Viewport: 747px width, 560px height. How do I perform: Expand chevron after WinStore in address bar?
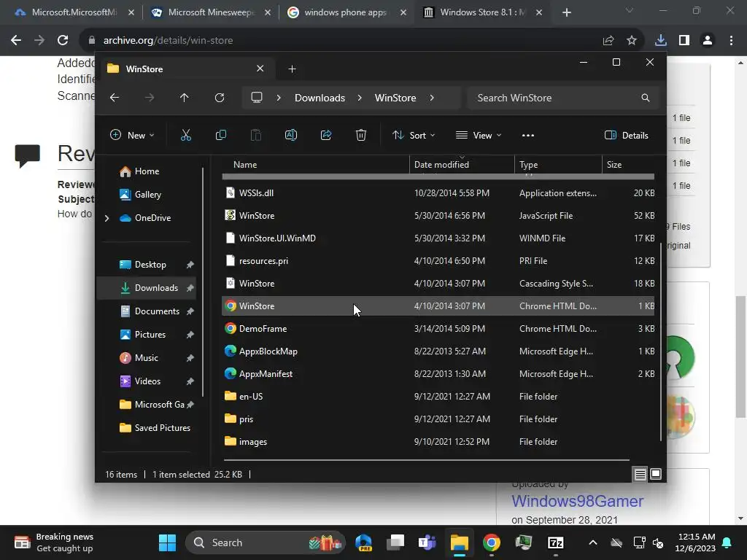click(x=432, y=98)
